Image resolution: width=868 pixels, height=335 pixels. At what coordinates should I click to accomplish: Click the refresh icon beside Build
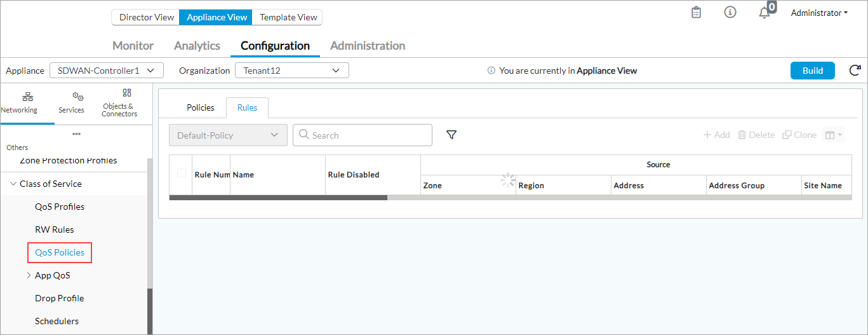coord(855,71)
